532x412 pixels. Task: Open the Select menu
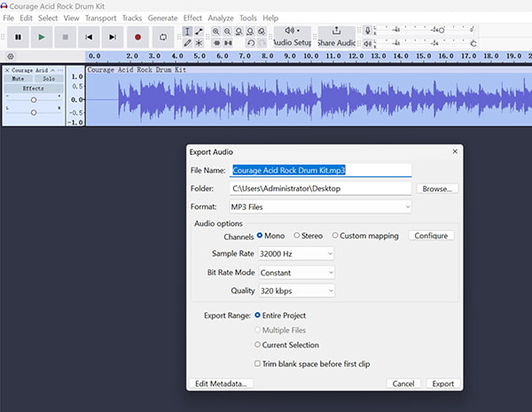pyautogui.click(x=48, y=18)
